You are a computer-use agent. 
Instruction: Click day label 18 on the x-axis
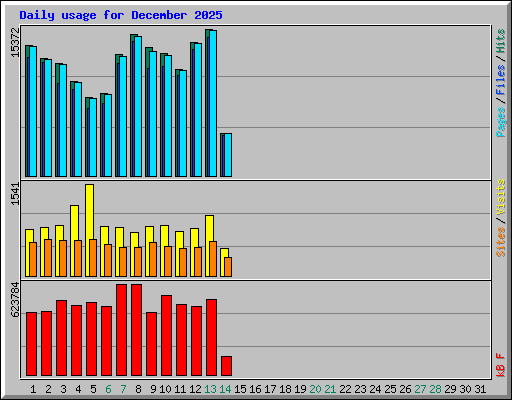[x=285, y=389]
